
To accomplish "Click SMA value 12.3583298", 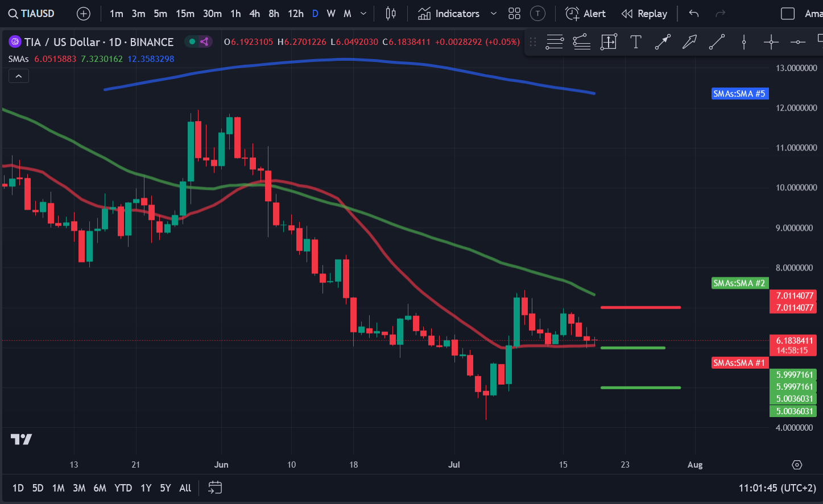I will point(151,59).
